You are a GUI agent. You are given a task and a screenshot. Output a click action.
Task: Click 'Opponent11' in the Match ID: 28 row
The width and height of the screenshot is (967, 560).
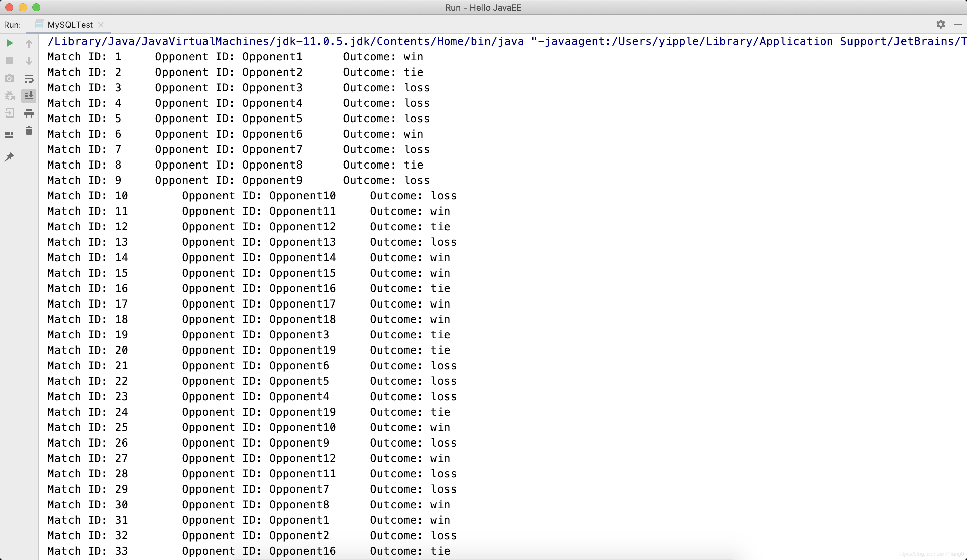coord(303,474)
